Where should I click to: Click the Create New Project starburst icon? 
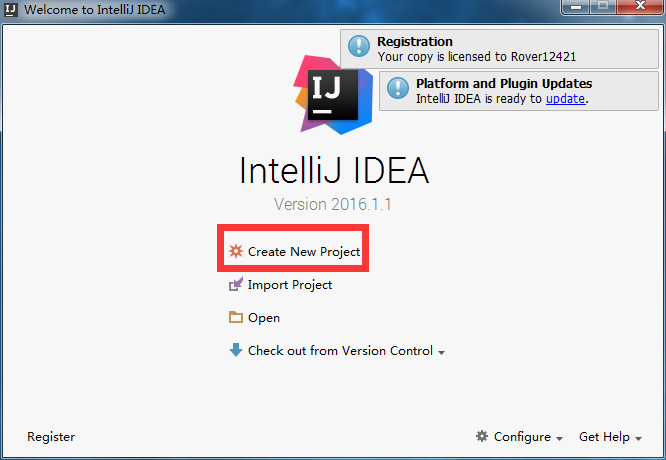coord(236,251)
